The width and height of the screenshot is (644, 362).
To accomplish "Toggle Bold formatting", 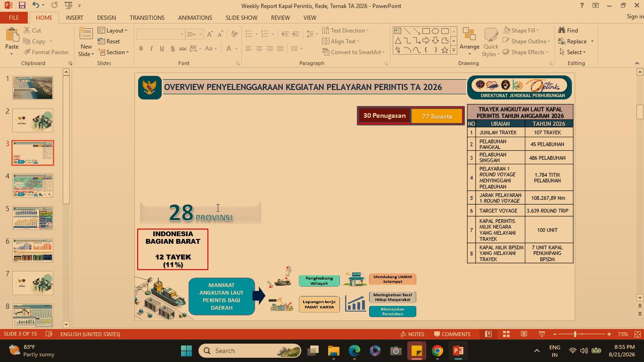I will click(x=141, y=49).
